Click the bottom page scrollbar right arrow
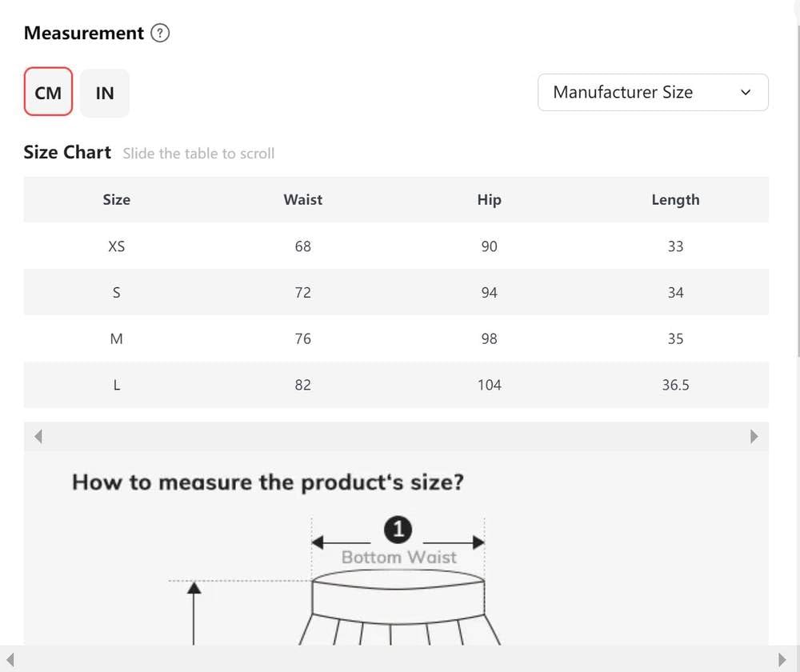 [x=782, y=660]
